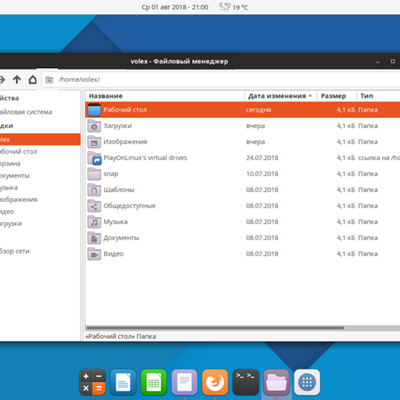Click date 24.07.2018 in PlayOnLinux row
Image resolution: width=400 pixels, height=400 pixels.
262,158
